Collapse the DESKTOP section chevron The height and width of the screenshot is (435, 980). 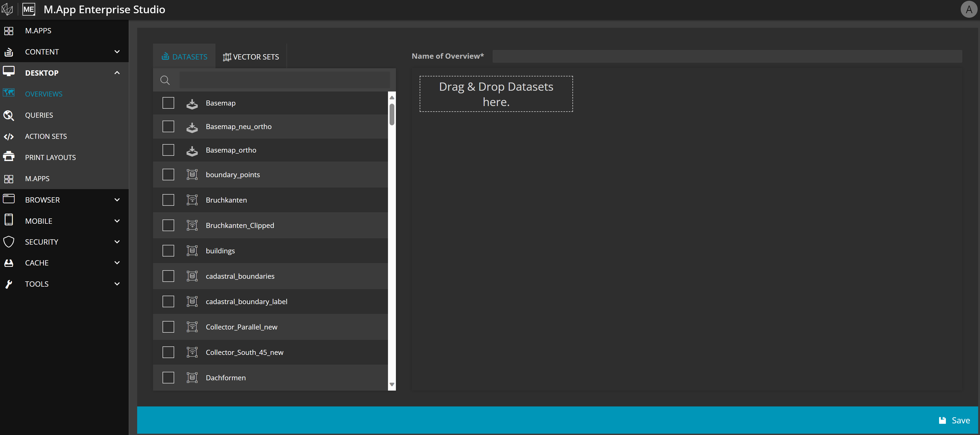(117, 73)
